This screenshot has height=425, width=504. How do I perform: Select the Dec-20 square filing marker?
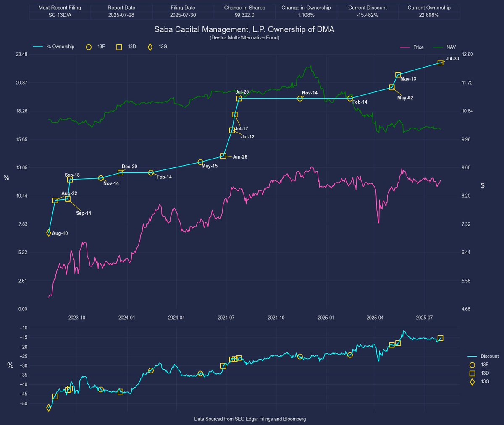pyautogui.click(x=121, y=173)
